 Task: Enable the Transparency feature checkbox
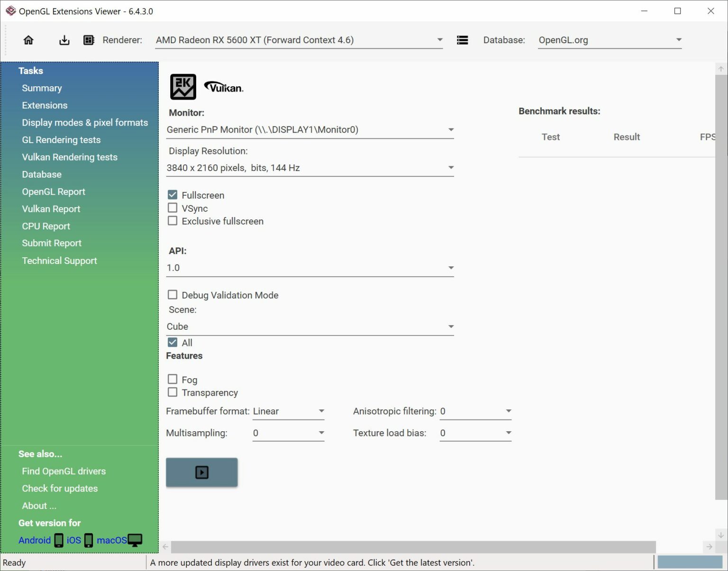pos(173,392)
